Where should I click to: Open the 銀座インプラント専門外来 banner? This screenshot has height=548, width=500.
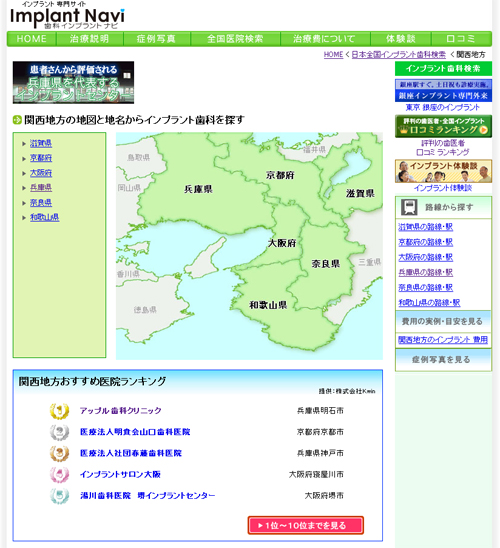click(x=443, y=91)
